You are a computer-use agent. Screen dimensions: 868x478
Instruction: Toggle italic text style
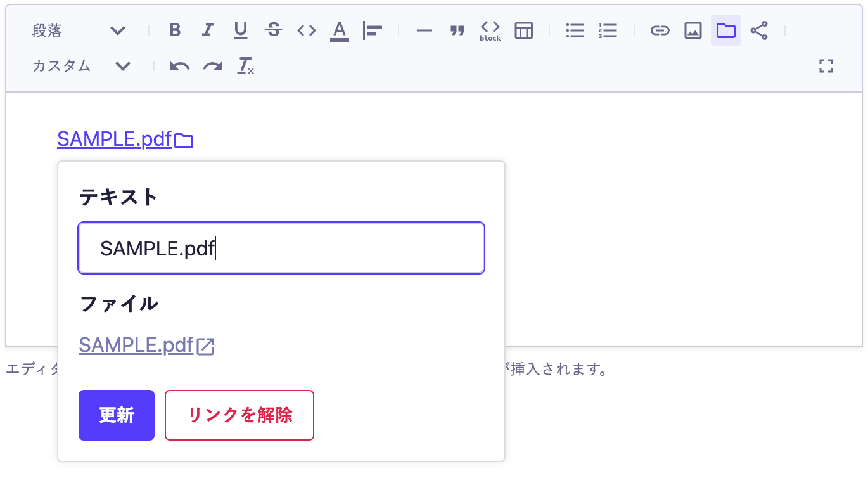(x=208, y=30)
